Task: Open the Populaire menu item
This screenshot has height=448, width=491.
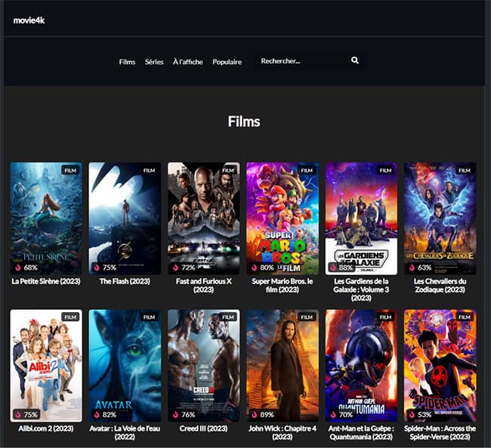Action: [227, 62]
